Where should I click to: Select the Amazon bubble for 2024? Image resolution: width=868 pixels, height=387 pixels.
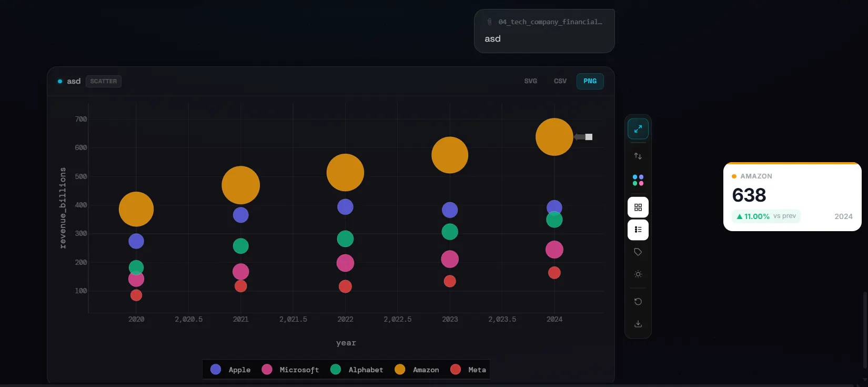pos(554,137)
